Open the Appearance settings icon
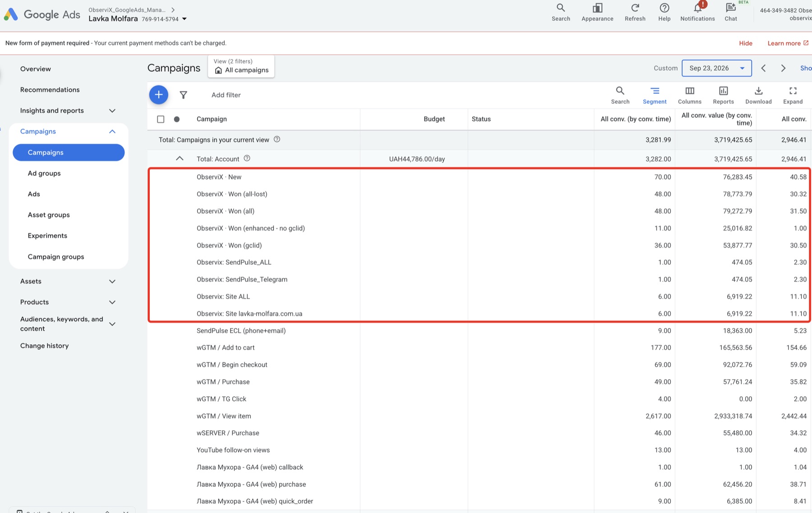Image resolution: width=812 pixels, height=513 pixels. [597, 12]
